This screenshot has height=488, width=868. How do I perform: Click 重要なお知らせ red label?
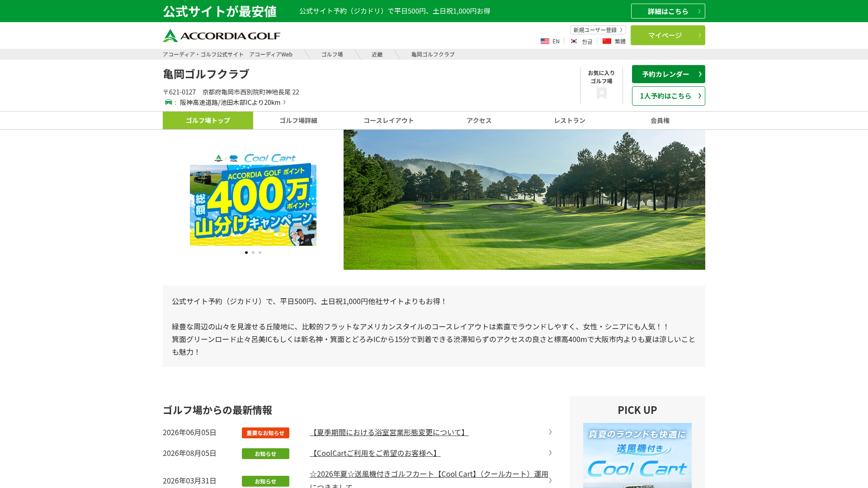265,433
